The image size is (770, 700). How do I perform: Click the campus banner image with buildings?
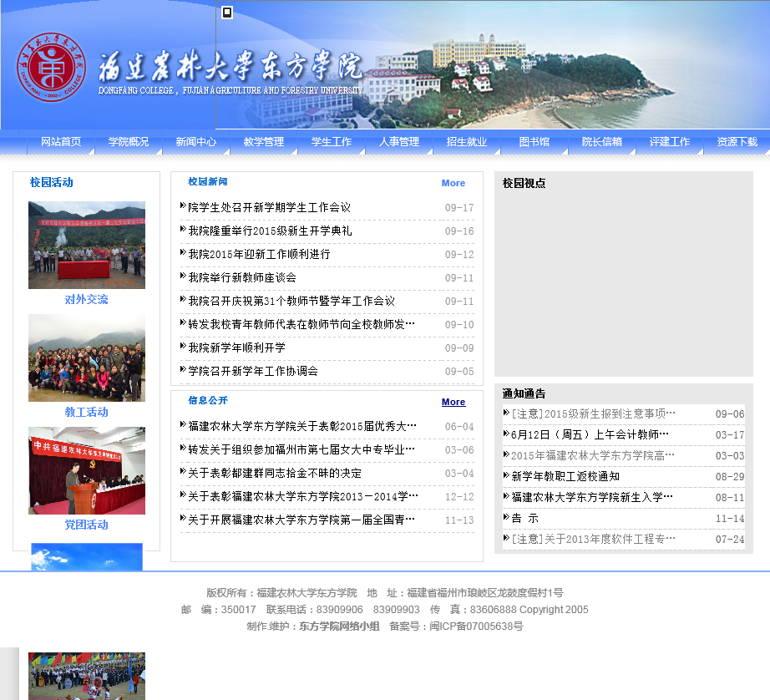pyautogui.click(x=493, y=65)
